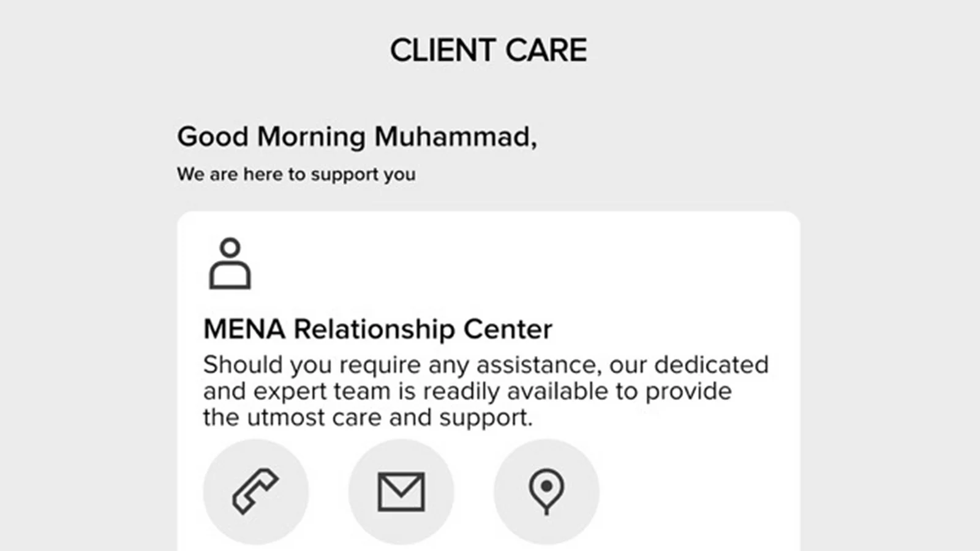Click "We are here to support you"

(296, 174)
